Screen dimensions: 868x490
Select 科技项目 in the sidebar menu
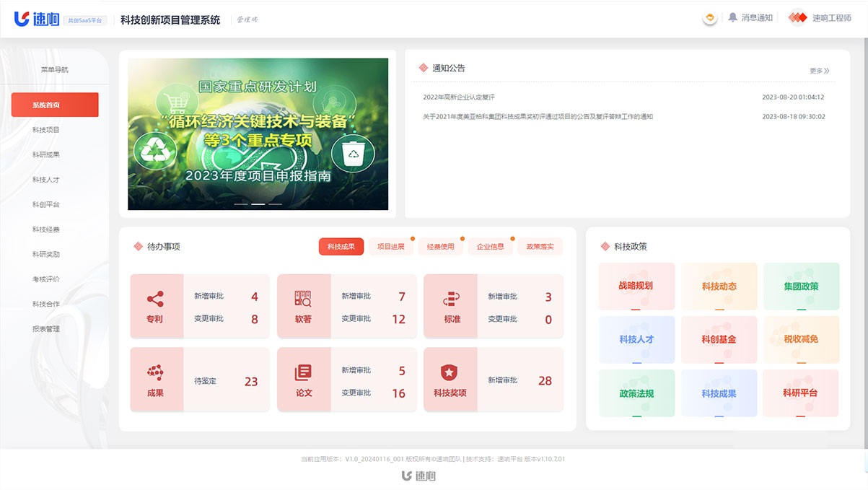[x=46, y=130]
